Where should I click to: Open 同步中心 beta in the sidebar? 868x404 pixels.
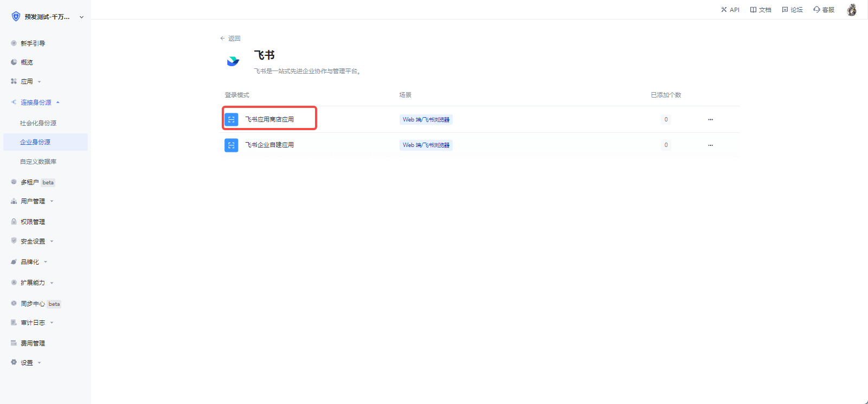pyautogui.click(x=33, y=304)
